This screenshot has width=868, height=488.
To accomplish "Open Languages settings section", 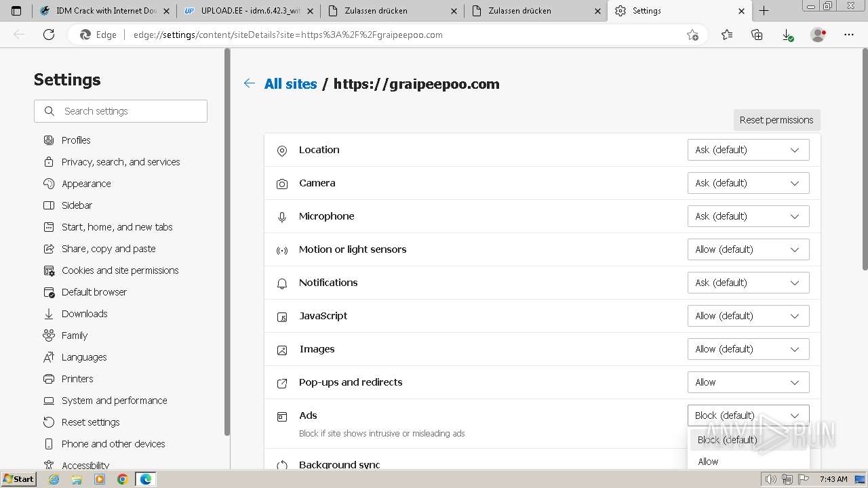I will click(x=84, y=357).
